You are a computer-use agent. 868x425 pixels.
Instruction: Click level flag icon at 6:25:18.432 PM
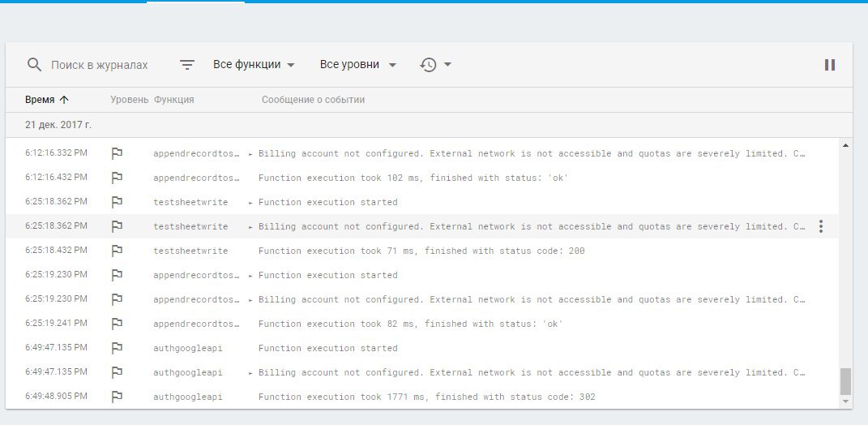click(117, 251)
